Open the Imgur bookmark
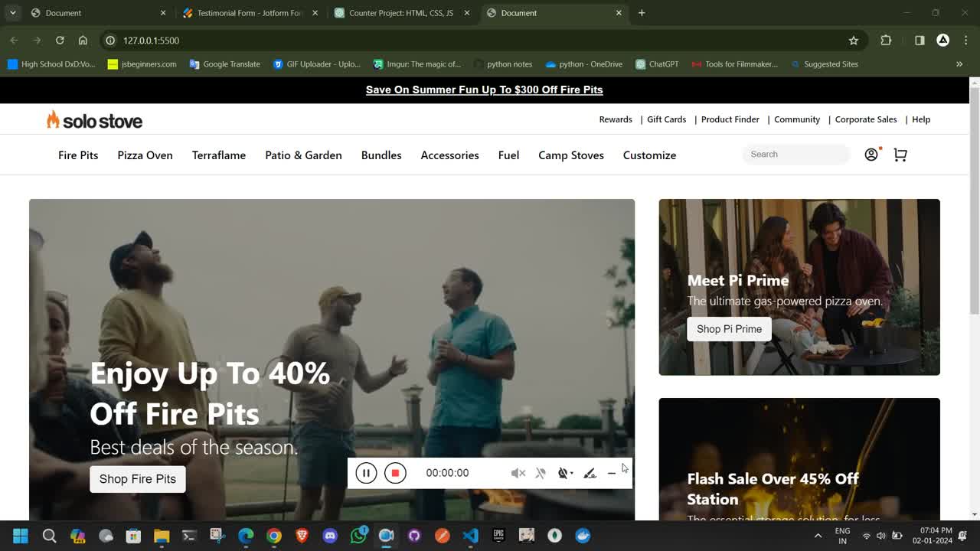The width and height of the screenshot is (980, 551). click(416, 64)
